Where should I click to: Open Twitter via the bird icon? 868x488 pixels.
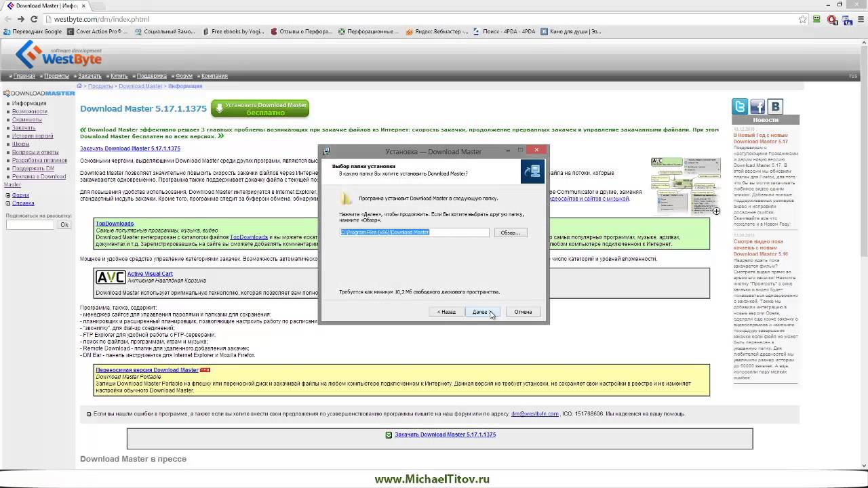(740, 106)
